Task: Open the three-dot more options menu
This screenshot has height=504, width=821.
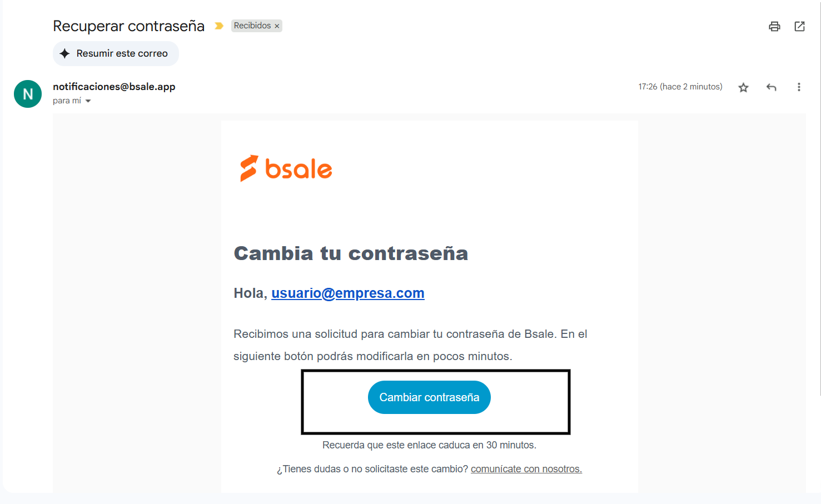Action: [799, 87]
